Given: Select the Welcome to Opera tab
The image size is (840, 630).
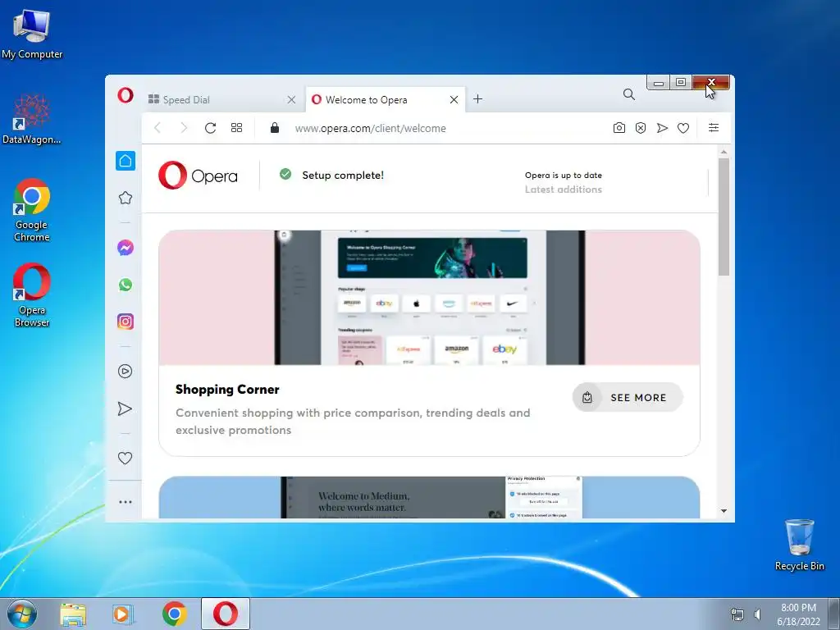Looking at the screenshot, I should (x=386, y=99).
